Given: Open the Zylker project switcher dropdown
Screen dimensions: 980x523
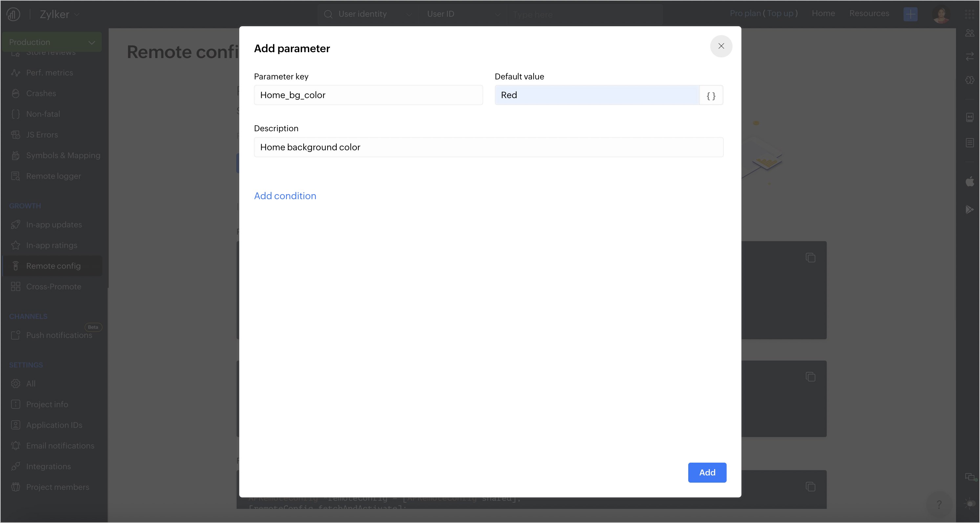Looking at the screenshot, I should [59, 14].
